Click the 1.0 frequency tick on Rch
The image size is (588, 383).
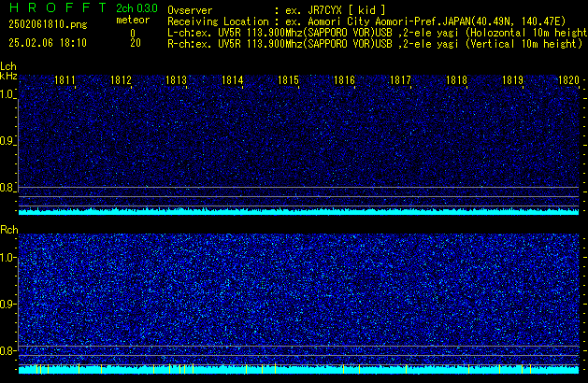click(7, 258)
